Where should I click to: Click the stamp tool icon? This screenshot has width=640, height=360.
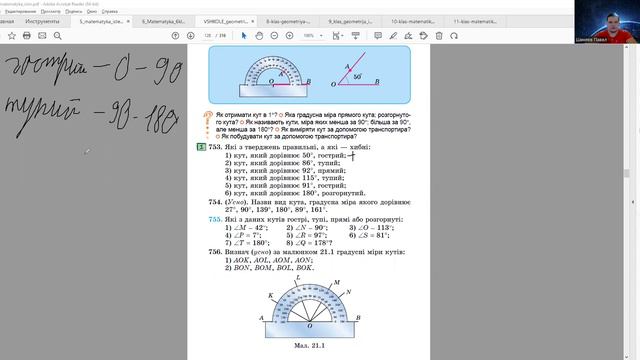[x=424, y=36]
